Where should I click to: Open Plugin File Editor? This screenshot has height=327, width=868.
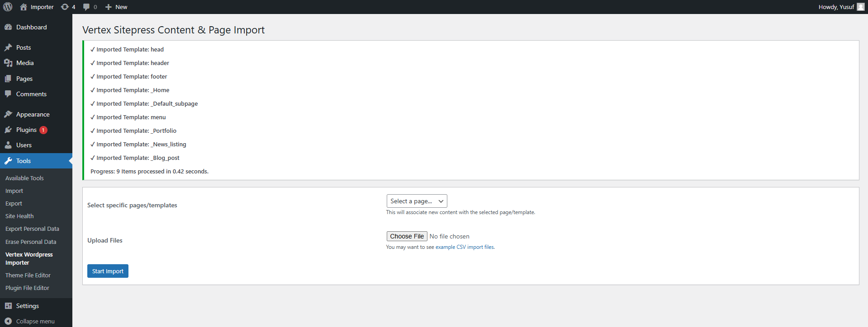tap(27, 288)
